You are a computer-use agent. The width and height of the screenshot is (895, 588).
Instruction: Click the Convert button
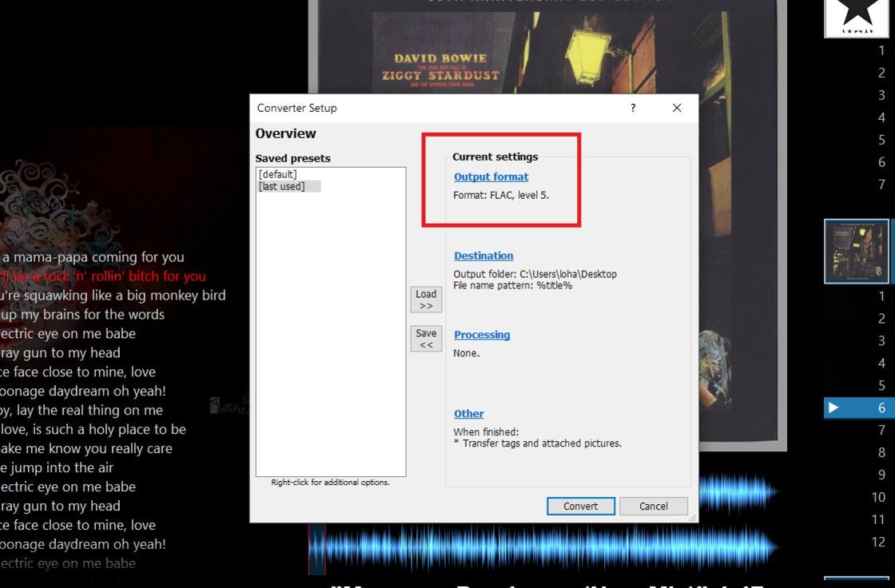point(580,506)
